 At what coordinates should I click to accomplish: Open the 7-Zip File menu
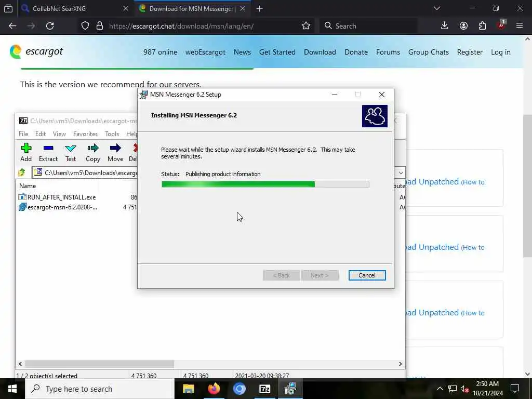[23, 134]
